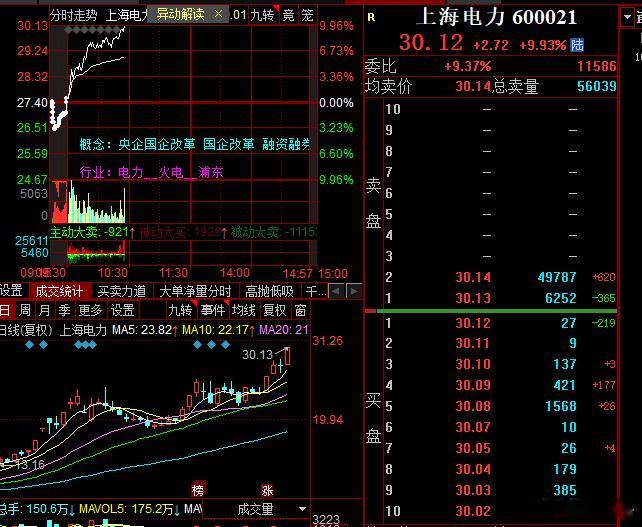The width and height of the screenshot is (642, 527).
Task: Click the buy-5 price 30.08
Action: [473, 406]
